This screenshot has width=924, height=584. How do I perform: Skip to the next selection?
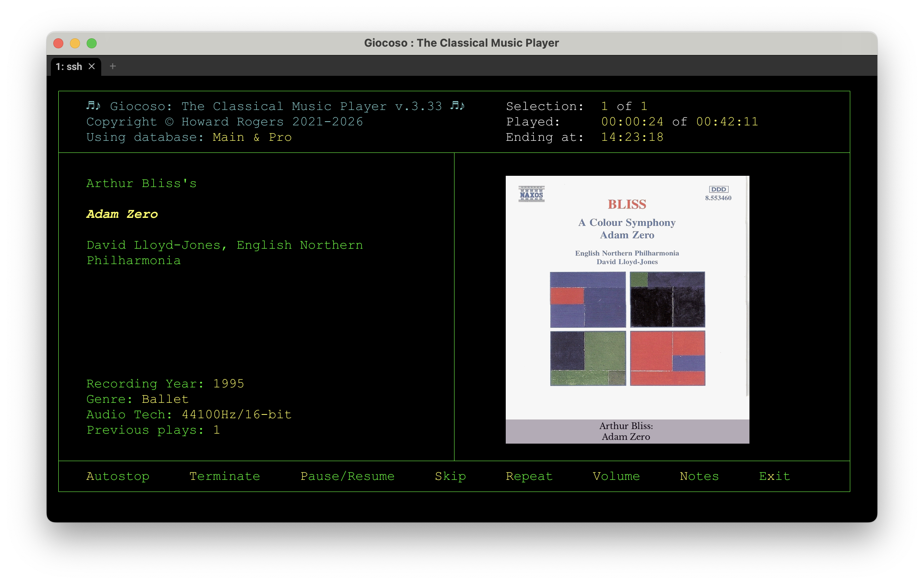pos(450,476)
